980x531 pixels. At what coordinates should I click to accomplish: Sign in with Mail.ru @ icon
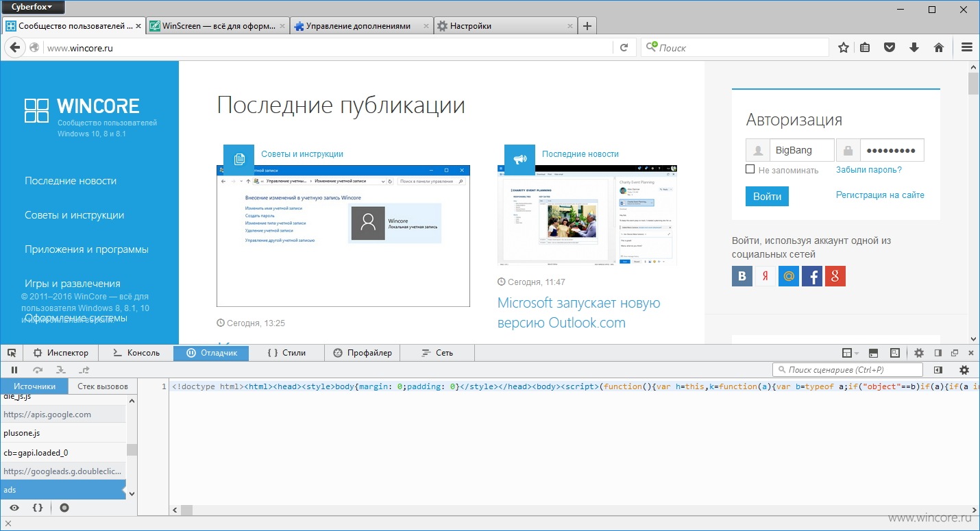click(x=789, y=276)
